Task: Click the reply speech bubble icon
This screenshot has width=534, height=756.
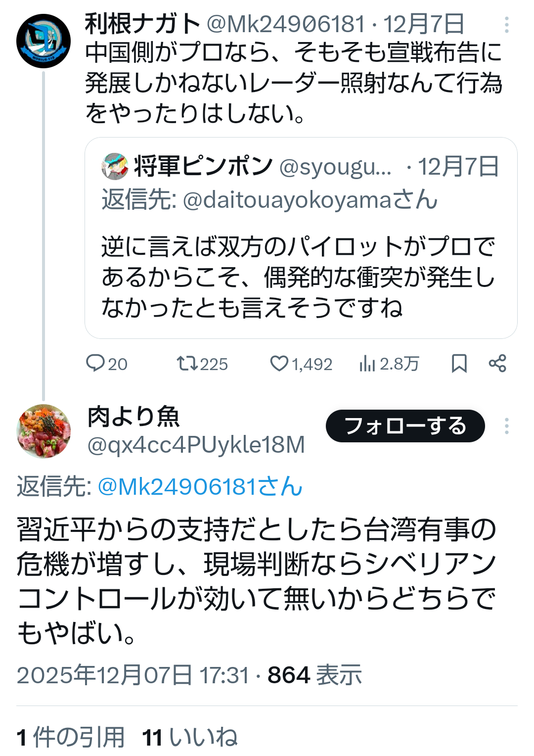Action: (x=95, y=363)
